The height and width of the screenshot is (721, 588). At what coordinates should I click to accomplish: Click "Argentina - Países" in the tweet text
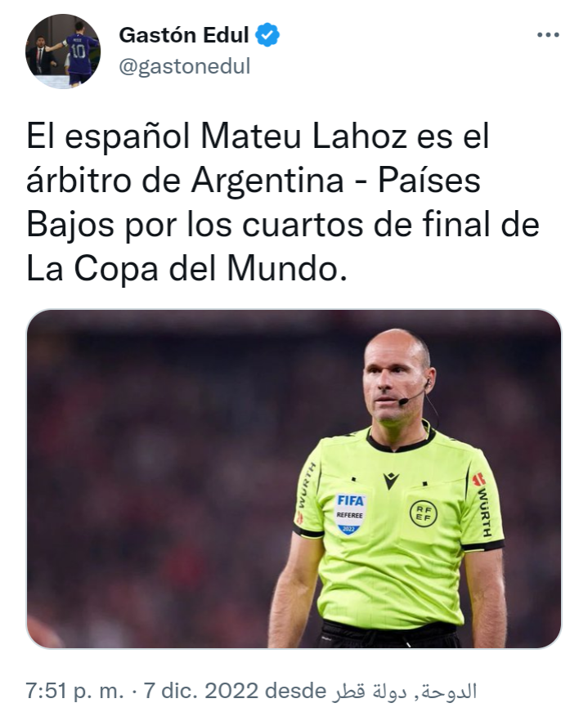[x=336, y=181]
